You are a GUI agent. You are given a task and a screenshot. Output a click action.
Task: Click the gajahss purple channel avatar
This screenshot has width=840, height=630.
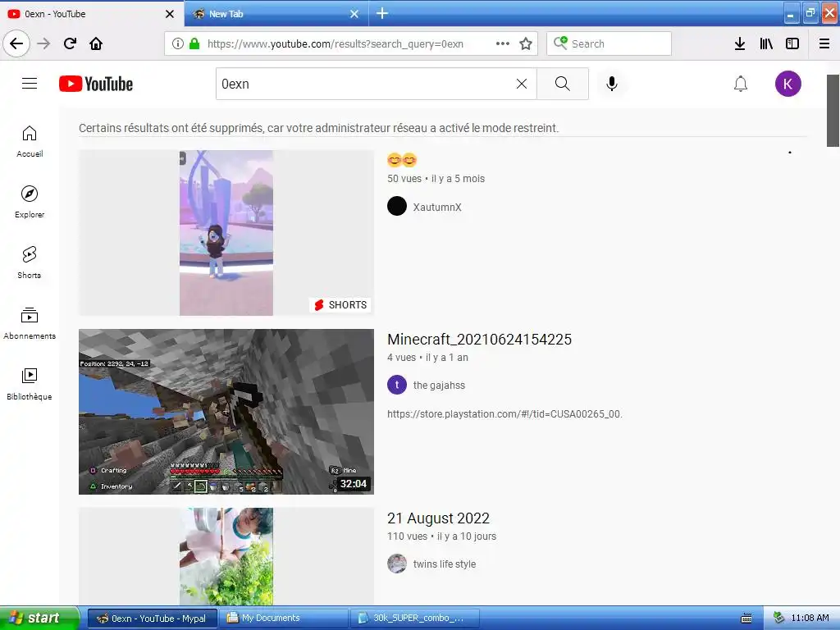[397, 385]
